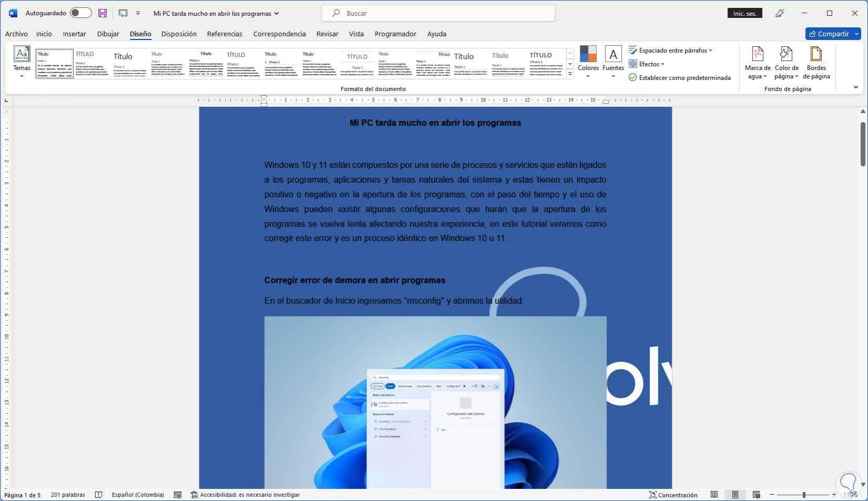The width and height of the screenshot is (868, 501).
Task: Click the document title heading text
Action: coord(435,123)
